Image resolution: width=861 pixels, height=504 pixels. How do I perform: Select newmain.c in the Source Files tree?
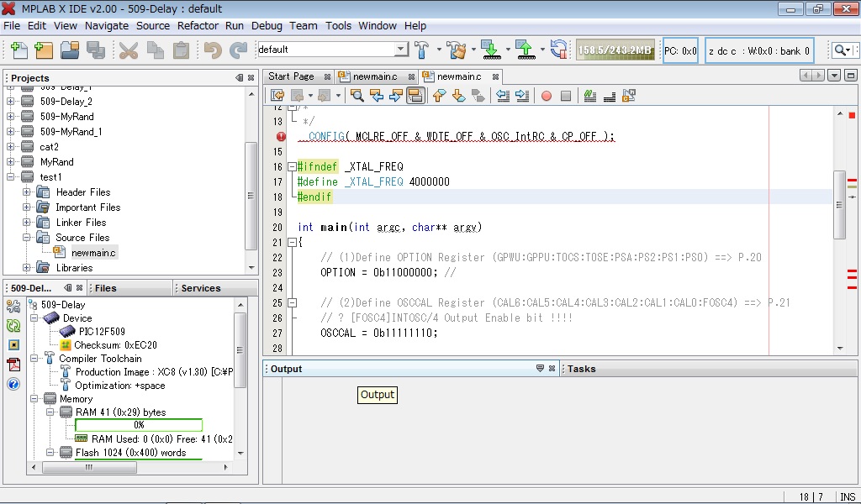click(93, 253)
